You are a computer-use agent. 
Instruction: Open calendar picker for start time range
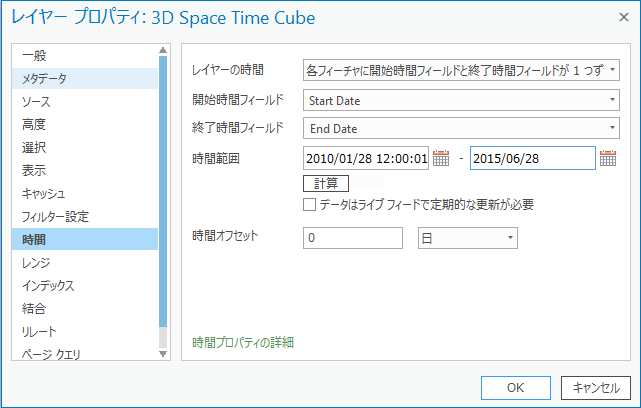point(441,158)
